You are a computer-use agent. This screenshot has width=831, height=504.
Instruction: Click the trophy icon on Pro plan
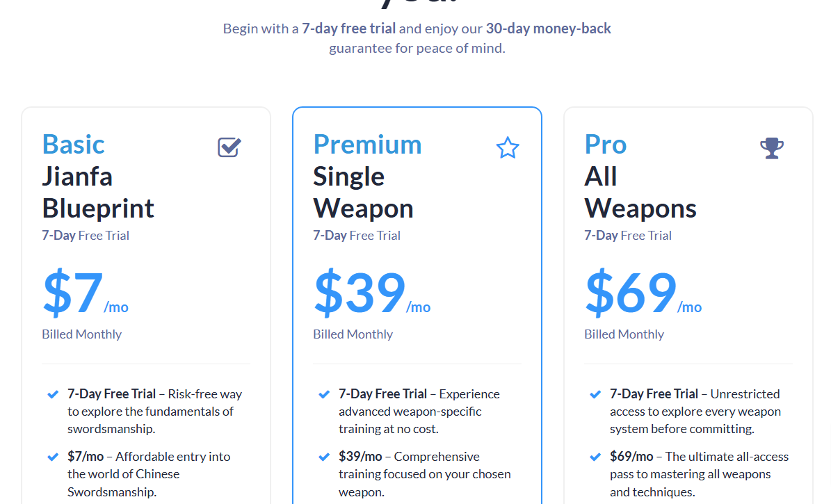click(x=772, y=148)
